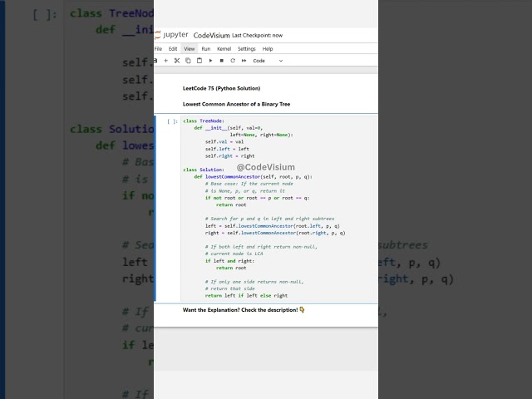Click the '# return that side' comment
Image resolution: width=532 pixels, height=399 pixels.
point(229,288)
